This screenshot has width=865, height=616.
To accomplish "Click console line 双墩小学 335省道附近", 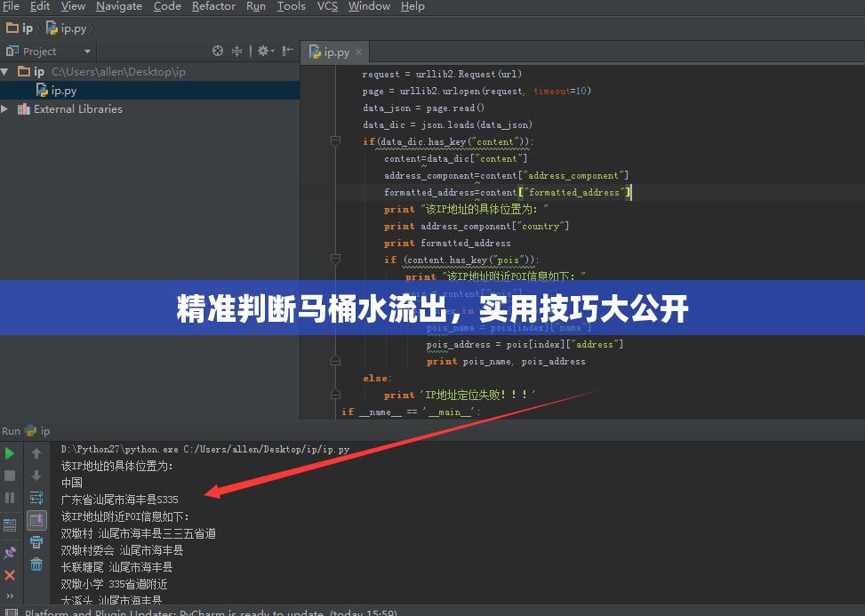I will [114, 584].
